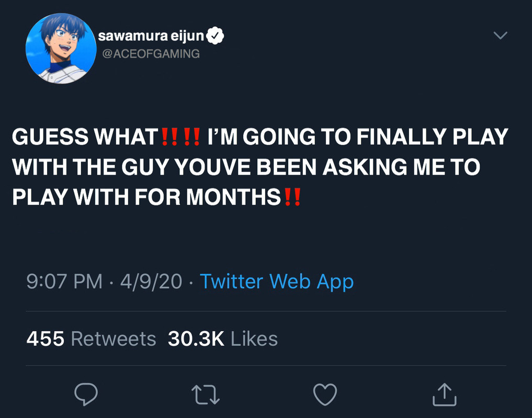Click the 30.3K like count number

tap(196, 339)
